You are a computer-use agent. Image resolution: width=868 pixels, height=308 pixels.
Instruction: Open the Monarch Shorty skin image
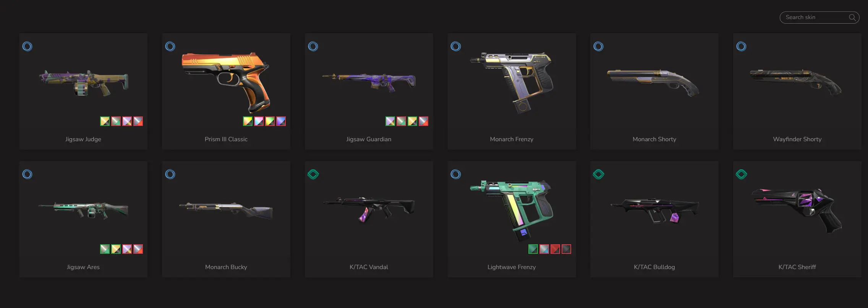tap(653, 82)
